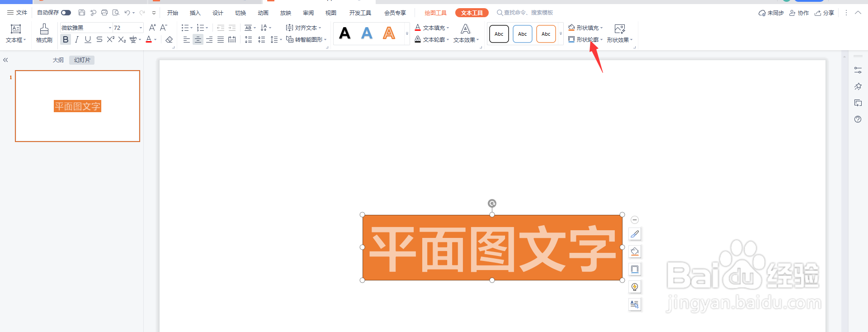
Task: Toggle the Auto Save (自动保存) switch
Action: click(x=66, y=13)
